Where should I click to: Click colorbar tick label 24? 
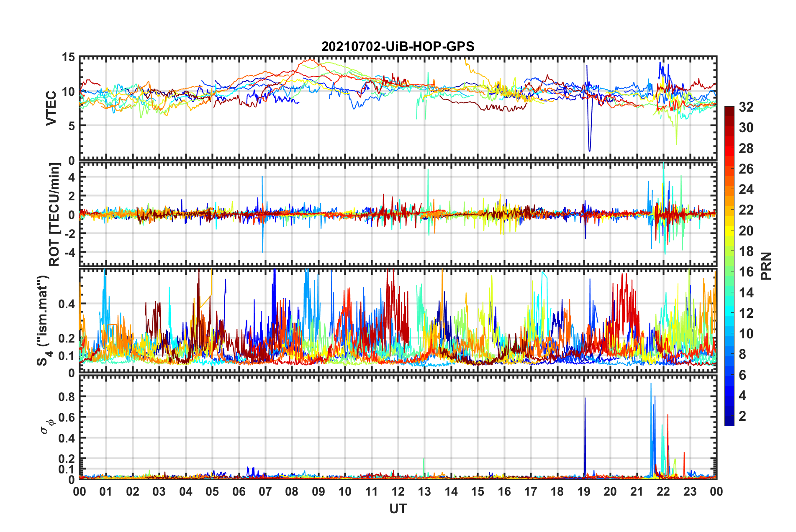746,189
